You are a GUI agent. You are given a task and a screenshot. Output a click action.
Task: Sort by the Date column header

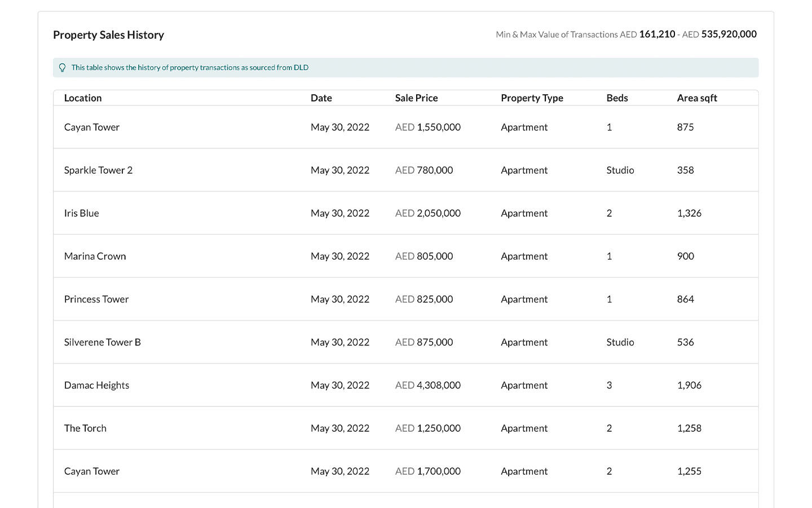[x=321, y=98]
